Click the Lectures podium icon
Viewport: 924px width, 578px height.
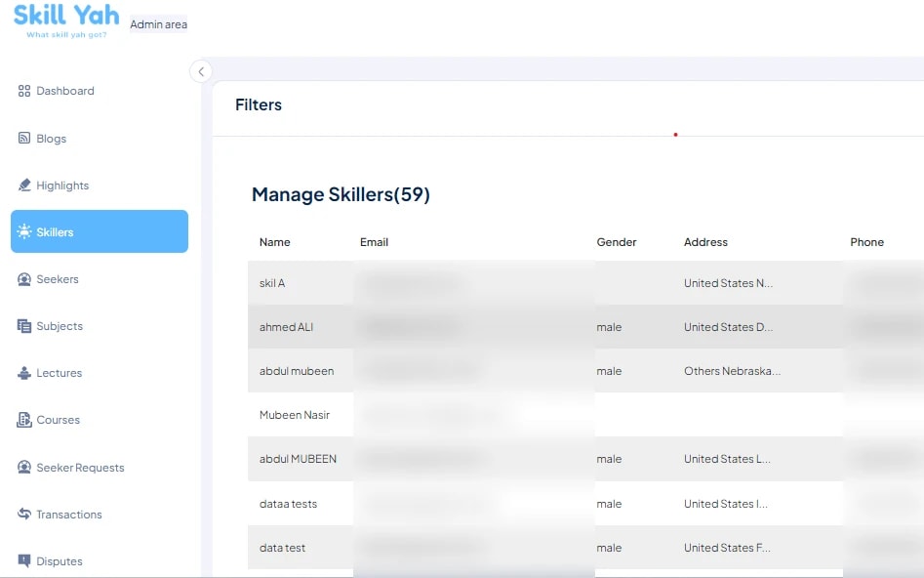[24, 373]
